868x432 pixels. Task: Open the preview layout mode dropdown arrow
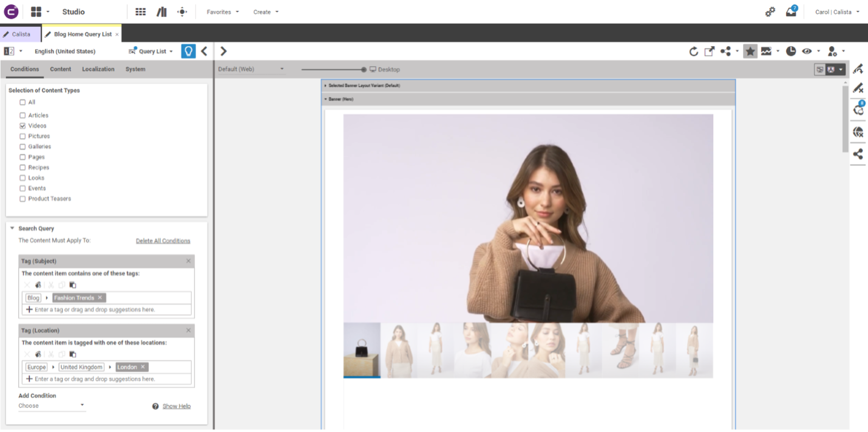tap(841, 70)
